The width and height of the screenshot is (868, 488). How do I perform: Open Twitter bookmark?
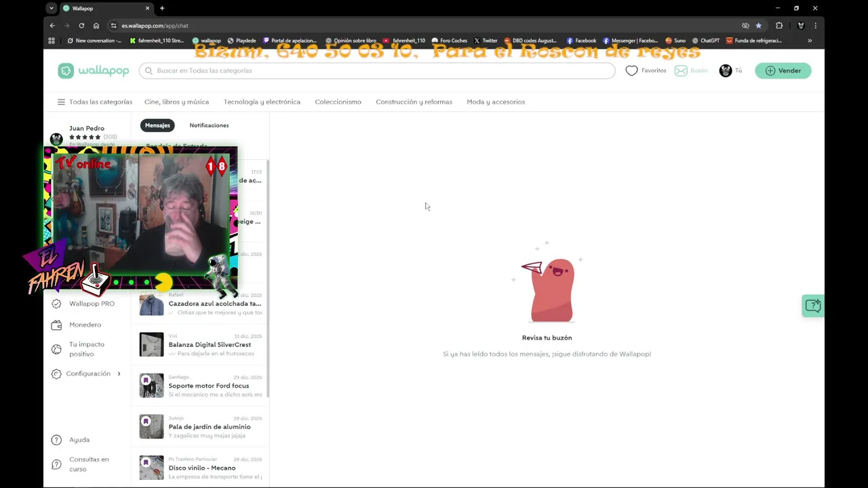click(486, 41)
